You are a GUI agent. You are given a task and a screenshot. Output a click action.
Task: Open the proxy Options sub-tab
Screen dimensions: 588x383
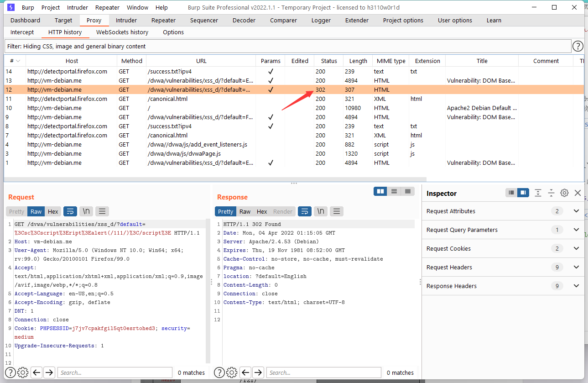pos(173,32)
